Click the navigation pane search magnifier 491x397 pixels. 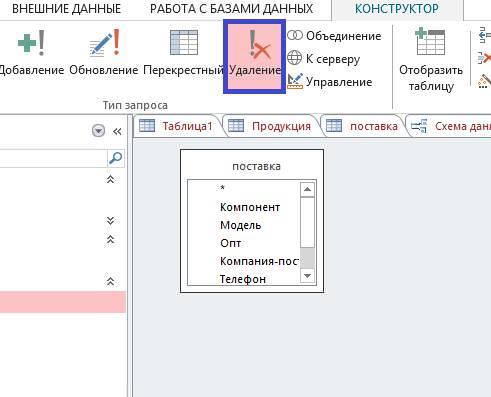tap(115, 158)
